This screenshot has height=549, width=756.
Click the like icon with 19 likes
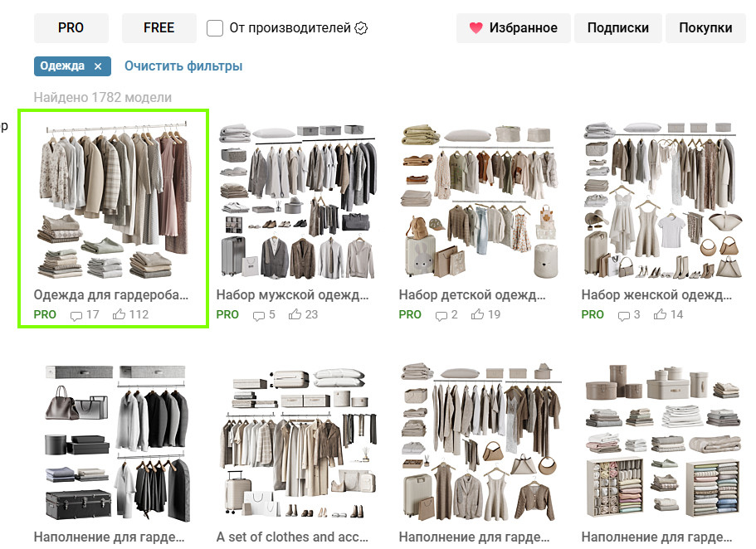477,314
